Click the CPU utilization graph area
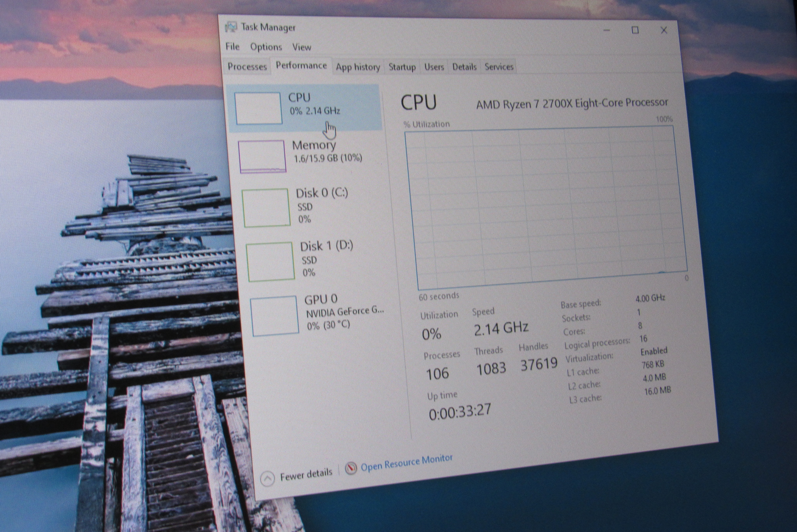The image size is (797, 532). pos(545,206)
